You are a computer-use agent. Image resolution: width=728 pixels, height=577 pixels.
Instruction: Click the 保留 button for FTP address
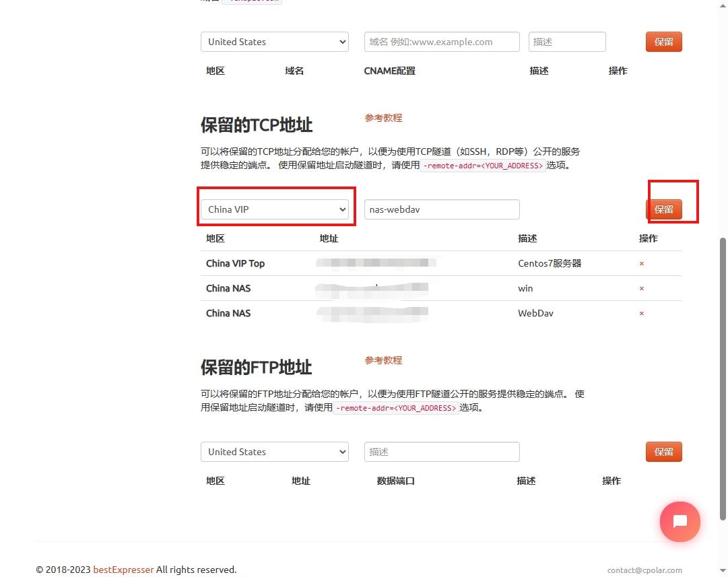pyautogui.click(x=663, y=452)
